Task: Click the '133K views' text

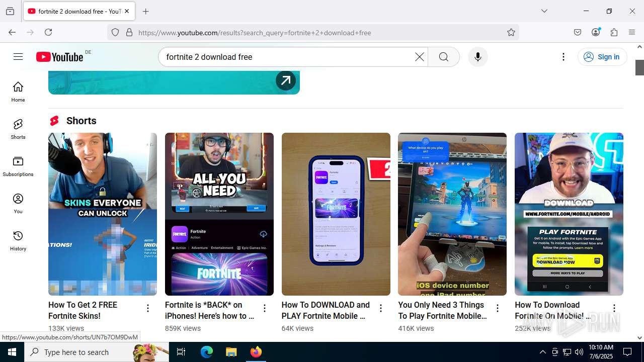Action: tap(66, 328)
